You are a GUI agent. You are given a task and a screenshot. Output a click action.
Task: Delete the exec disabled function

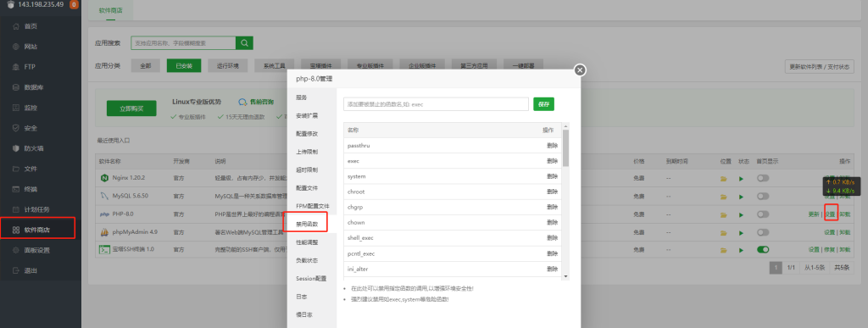coord(552,161)
